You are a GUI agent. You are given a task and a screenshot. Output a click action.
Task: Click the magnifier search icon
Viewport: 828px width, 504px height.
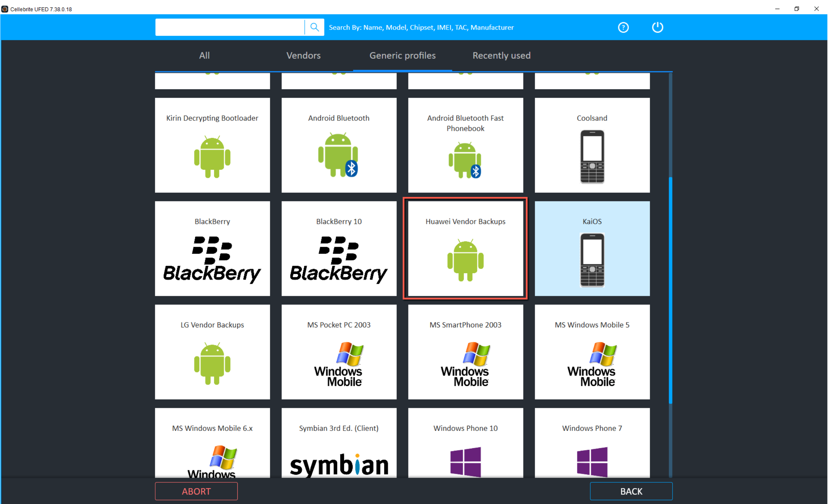pyautogui.click(x=314, y=27)
